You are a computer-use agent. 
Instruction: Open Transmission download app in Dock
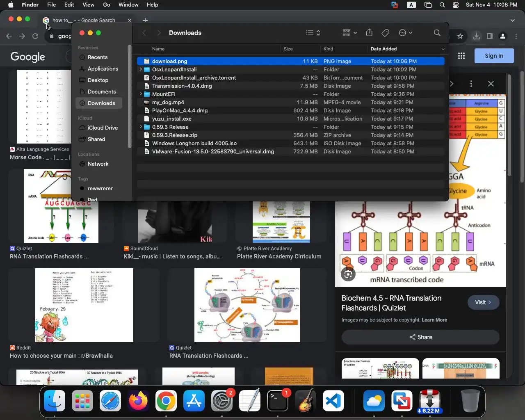tap(429, 401)
